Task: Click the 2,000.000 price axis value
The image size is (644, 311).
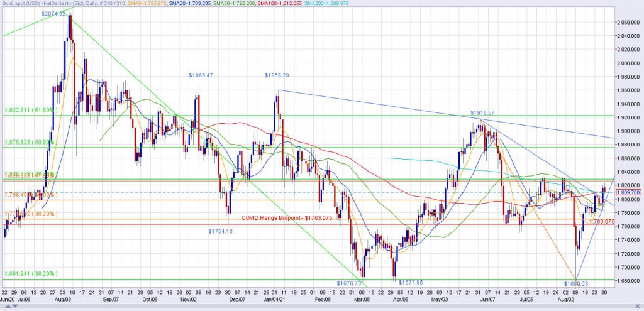Action: 629,63
